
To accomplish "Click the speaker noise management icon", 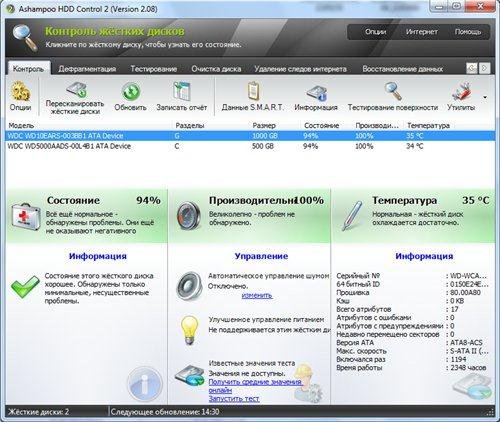I will [x=189, y=286].
